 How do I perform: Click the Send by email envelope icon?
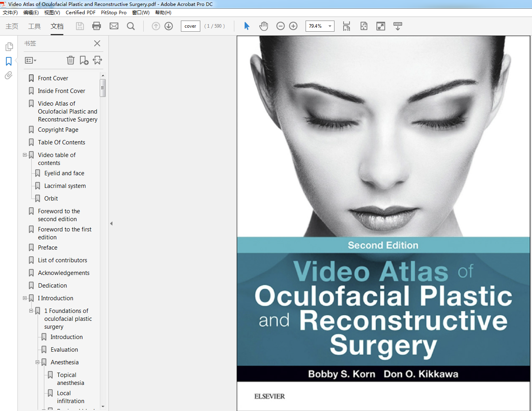[x=114, y=26]
